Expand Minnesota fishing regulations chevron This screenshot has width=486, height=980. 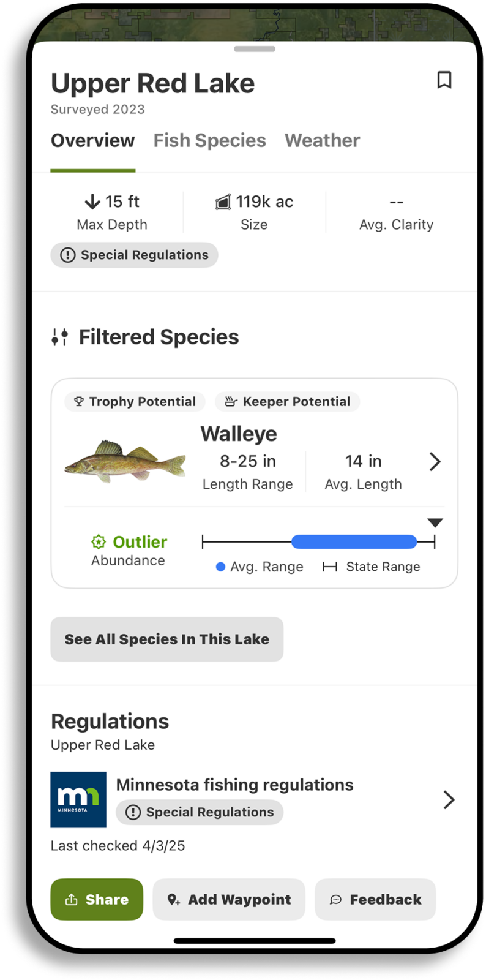(x=449, y=800)
